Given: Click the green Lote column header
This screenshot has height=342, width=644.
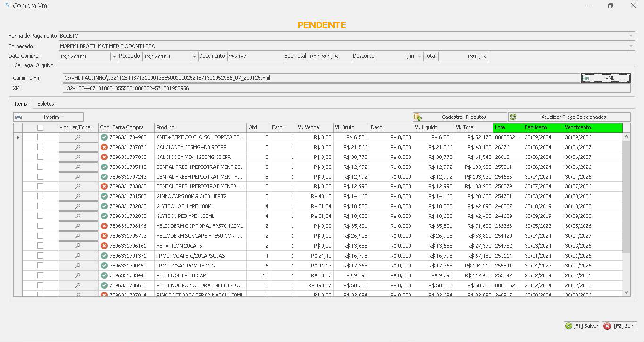Looking at the screenshot, I should 508,127.
